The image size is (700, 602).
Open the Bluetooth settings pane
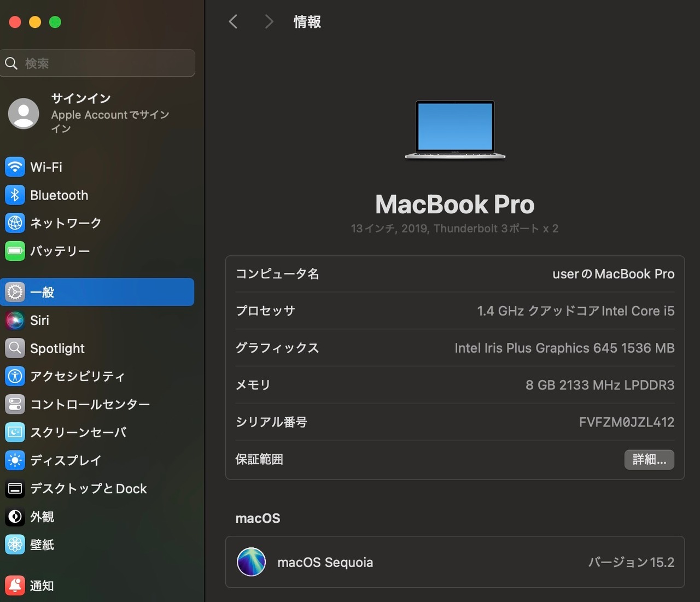(97, 195)
